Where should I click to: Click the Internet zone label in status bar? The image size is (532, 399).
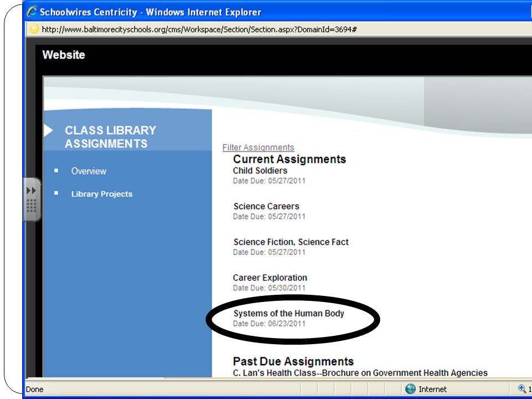432,389
